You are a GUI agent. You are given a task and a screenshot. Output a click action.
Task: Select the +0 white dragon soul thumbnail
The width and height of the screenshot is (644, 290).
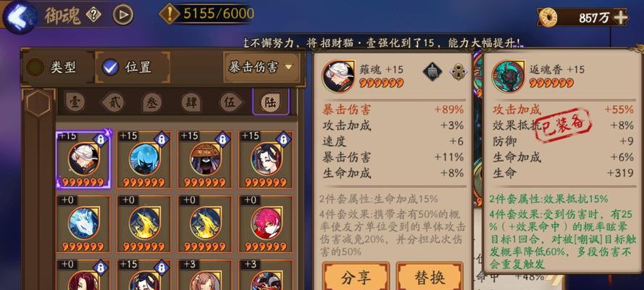click(x=83, y=224)
